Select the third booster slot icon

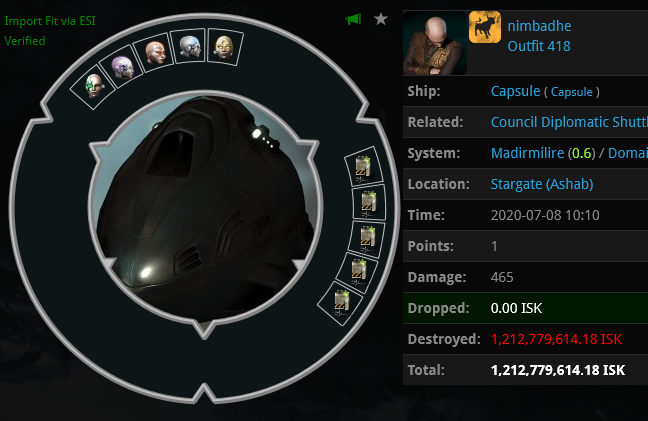[367, 238]
